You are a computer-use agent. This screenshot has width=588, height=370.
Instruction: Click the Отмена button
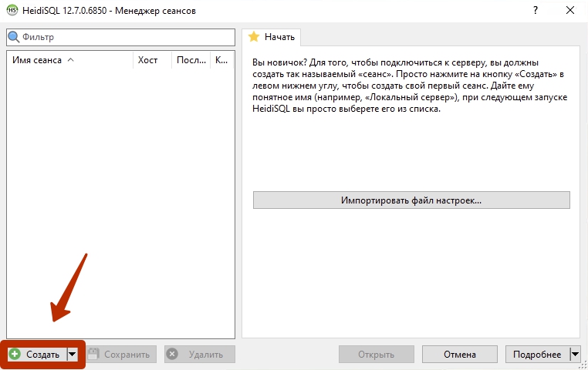coord(460,355)
